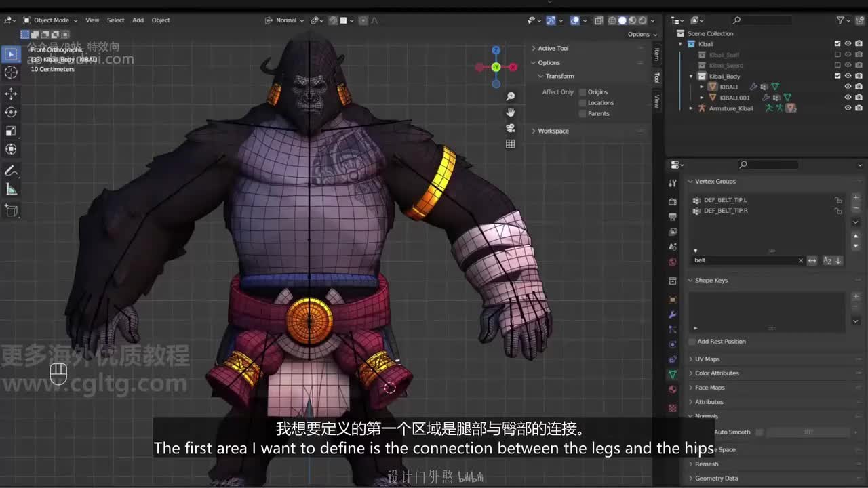Viewport: 868px width, 488px height.
Task: Open the Normal transform orientation dropdown
Action: pos(285,20)
